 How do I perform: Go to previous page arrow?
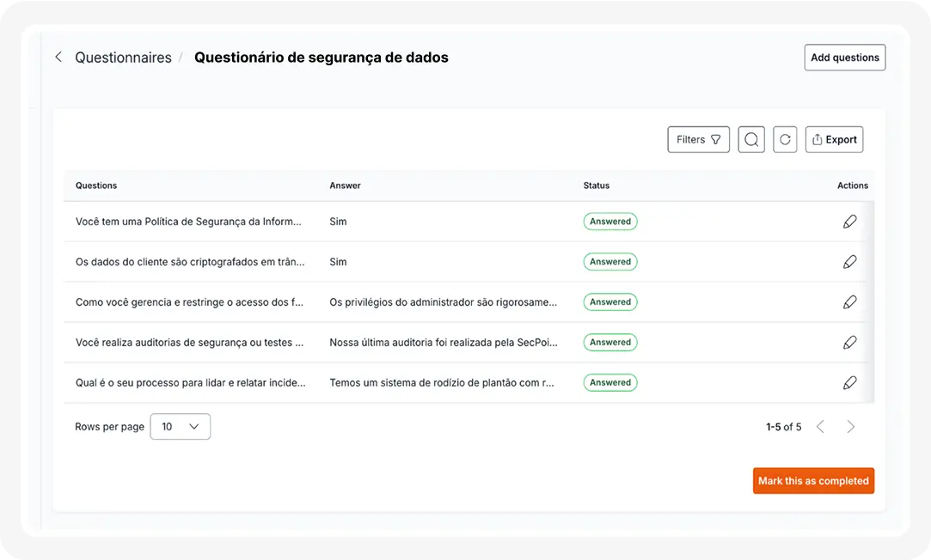pyautogui.click(x=820, y=427)
